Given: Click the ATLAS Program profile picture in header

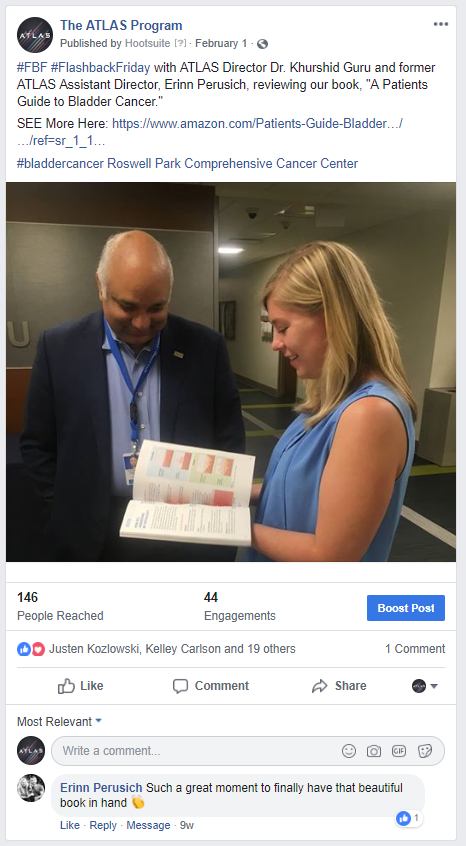Looking at the screenshot, I should pyautogui.click(x=35, y=35).
